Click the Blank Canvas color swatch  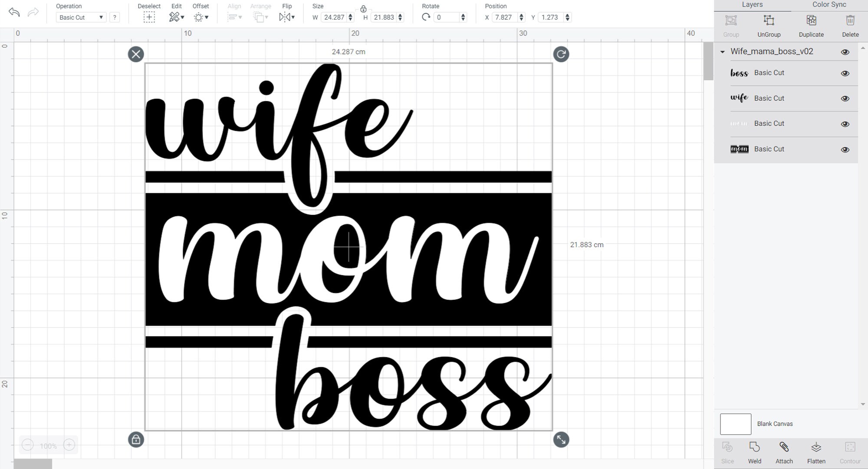tap(736, 424)
